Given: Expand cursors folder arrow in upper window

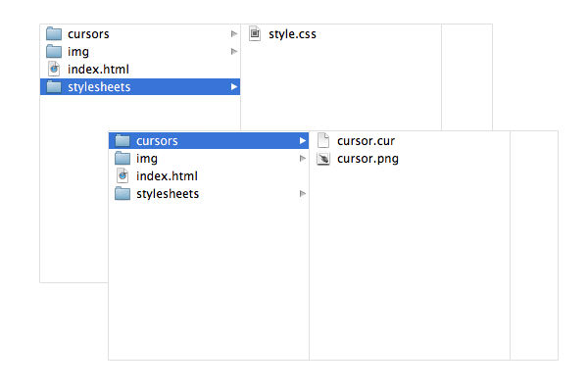Looking at the screenshot, I should click(x=234, y=33).
